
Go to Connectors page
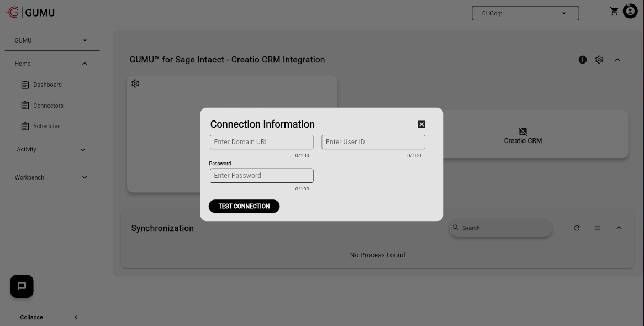pyautogui.click(x=48, y=106)
